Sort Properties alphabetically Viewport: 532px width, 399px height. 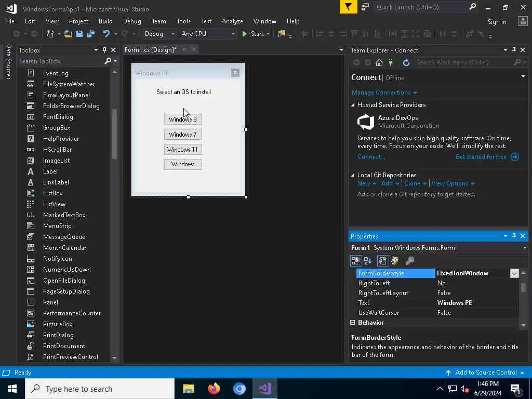tap(368, 261)
